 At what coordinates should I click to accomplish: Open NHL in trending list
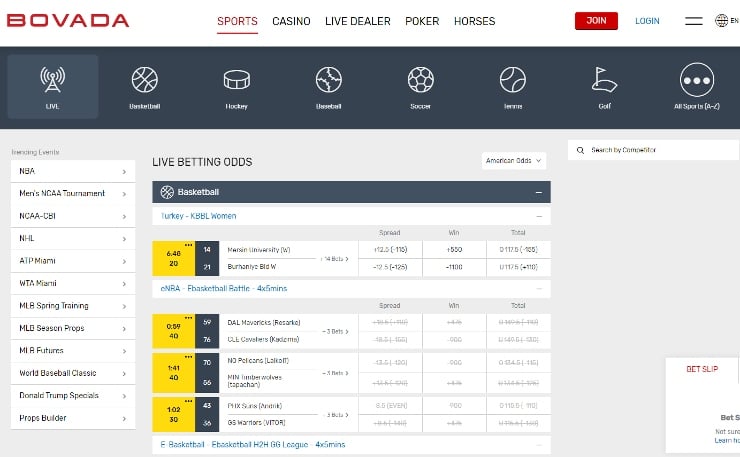click(73, 238)
